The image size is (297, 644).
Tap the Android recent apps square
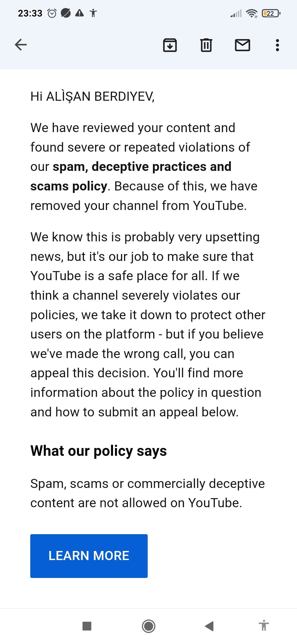[87, 626]
